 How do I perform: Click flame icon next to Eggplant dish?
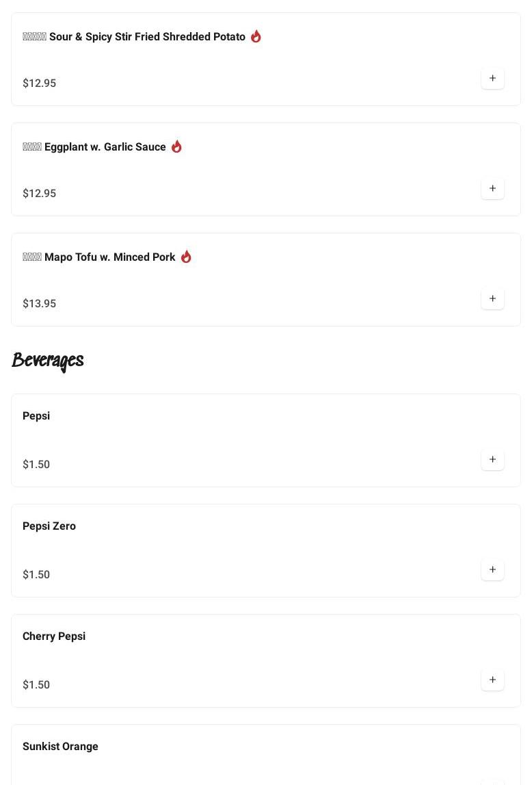click(x=176, y=146)
